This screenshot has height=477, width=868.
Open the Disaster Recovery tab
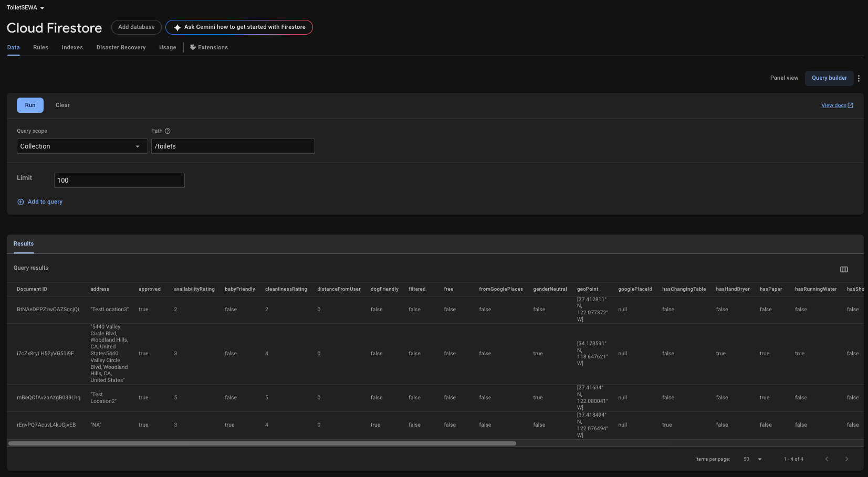coord(121,47)
